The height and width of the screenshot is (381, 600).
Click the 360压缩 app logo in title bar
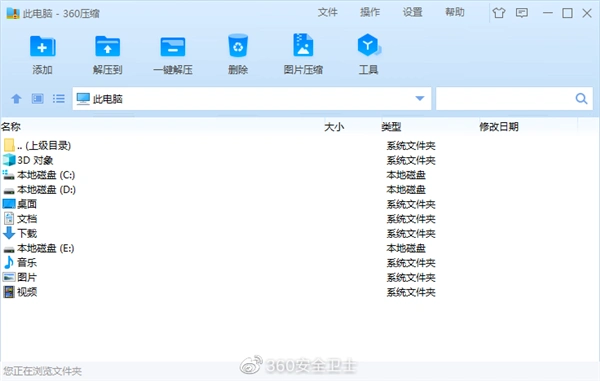tap(13, 13)
